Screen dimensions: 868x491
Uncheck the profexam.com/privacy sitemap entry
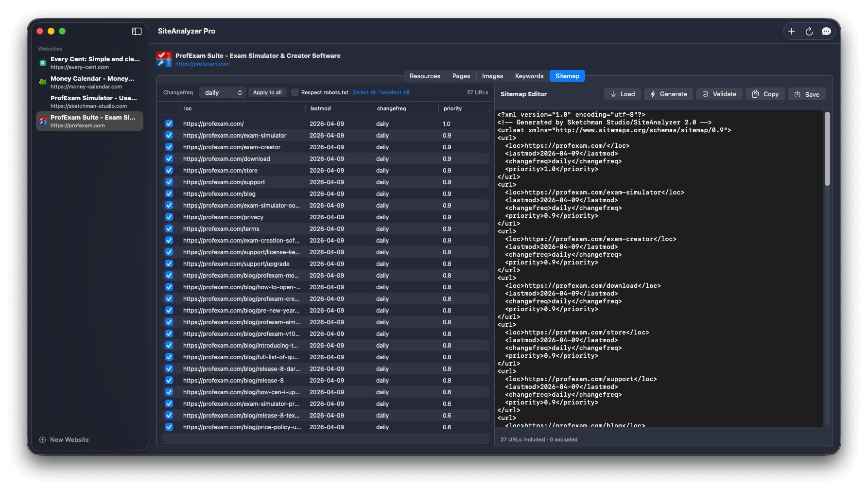(169, 217)
